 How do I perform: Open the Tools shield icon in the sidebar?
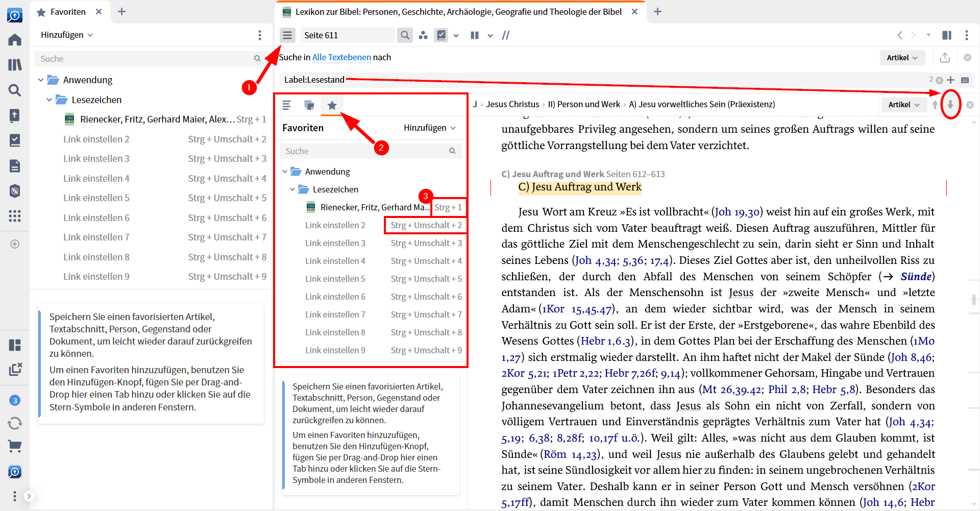15,191
